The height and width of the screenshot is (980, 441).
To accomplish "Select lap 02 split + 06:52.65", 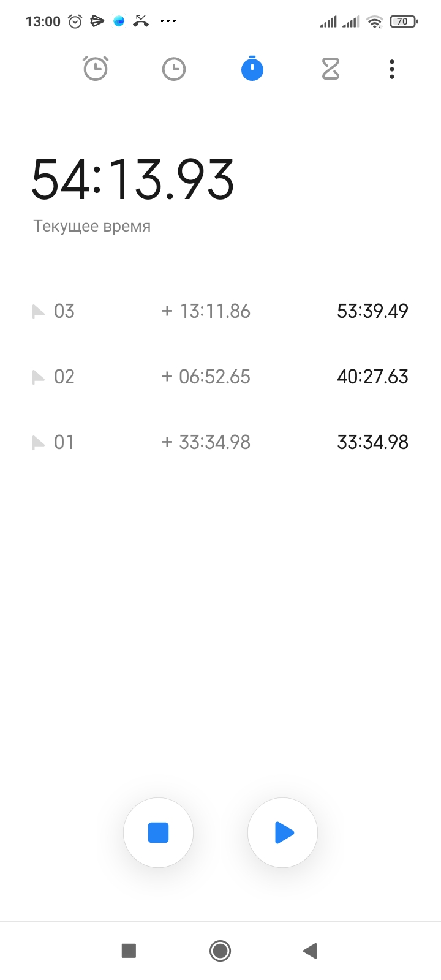I will (x=206, y=377).
